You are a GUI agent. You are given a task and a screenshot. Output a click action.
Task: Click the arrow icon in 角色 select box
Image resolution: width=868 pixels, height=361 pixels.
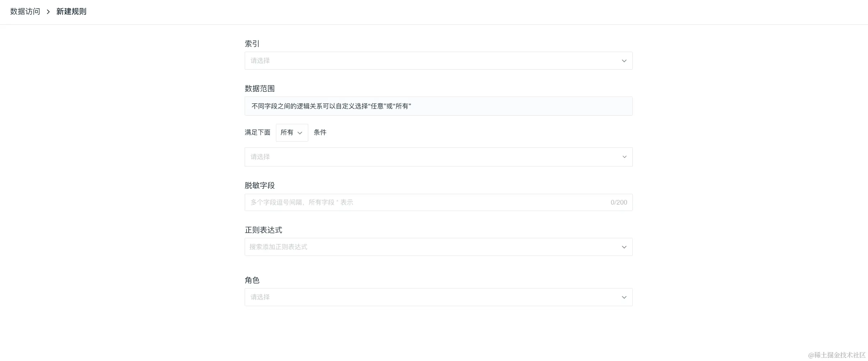point(624,297)
